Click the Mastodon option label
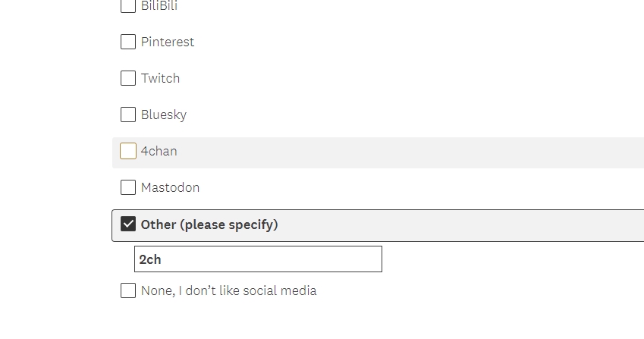The height and width of the screenshot is (339, 644). point(170,187)
